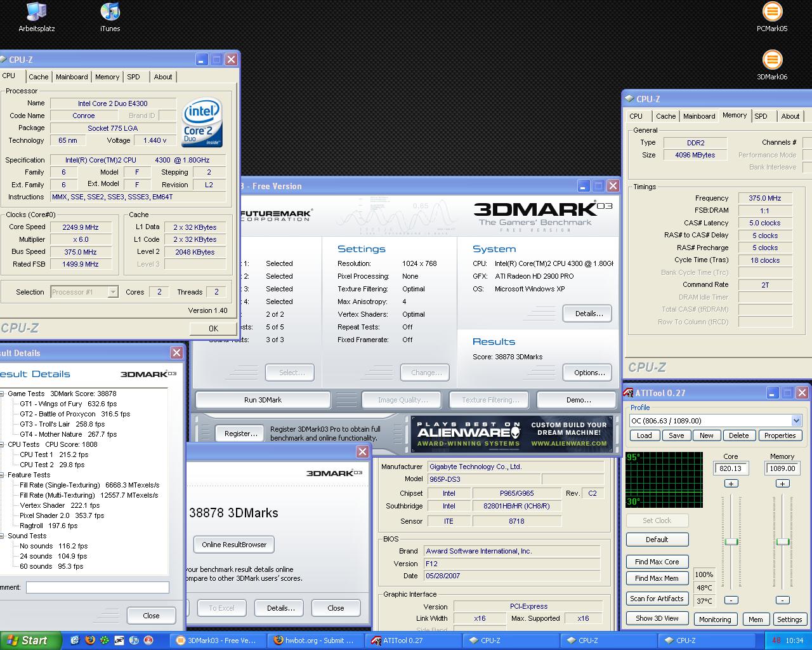812x650 pixels.
Task: Open SPD tab in left CPU-Z window
Action: coord(133,77)
